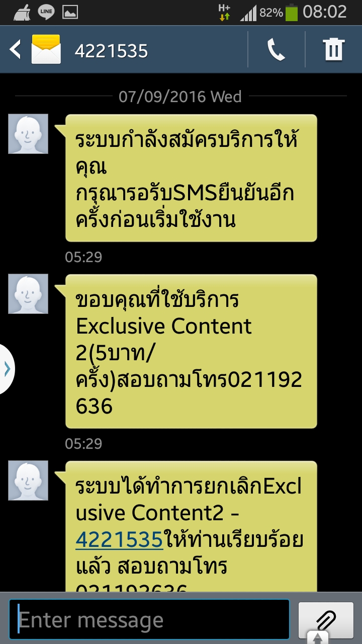Tap the contact avatar beside first message
The width and height of the screenshot is (362, 644).
(28, 134)
